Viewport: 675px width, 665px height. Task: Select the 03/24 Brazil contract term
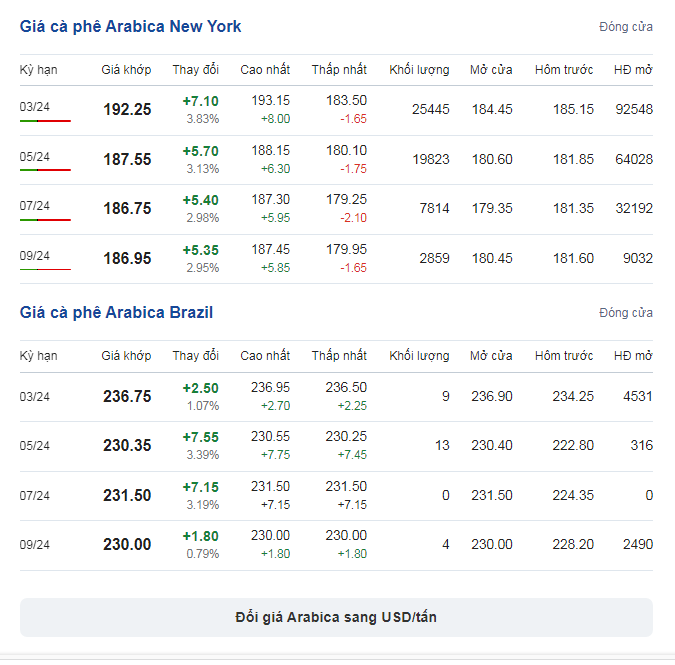(x=34, y=396)
